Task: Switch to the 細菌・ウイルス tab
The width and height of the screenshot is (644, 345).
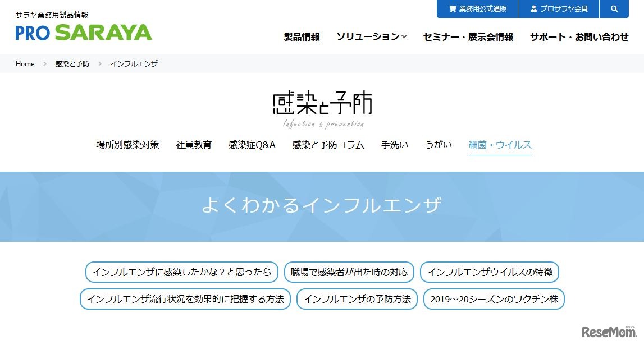Action: click(500, 145)
